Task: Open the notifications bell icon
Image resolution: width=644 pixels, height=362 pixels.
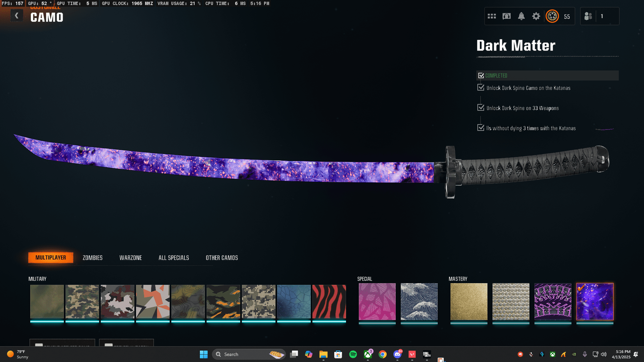Action: click(x=521, y=16)
